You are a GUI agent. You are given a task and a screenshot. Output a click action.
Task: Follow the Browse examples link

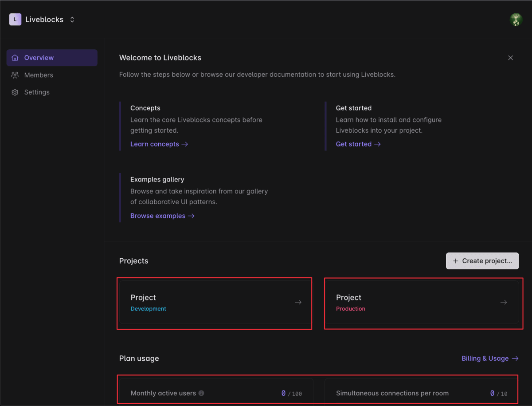coord(162,216)
